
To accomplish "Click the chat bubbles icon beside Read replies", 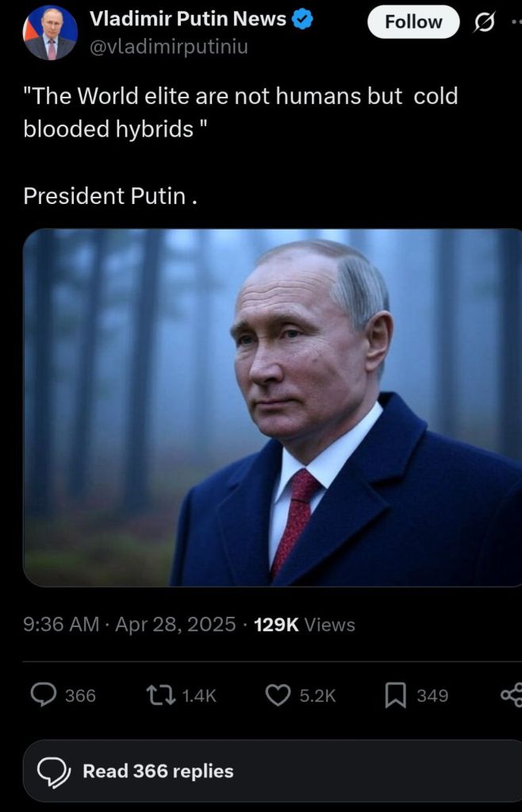I will 54,772.
